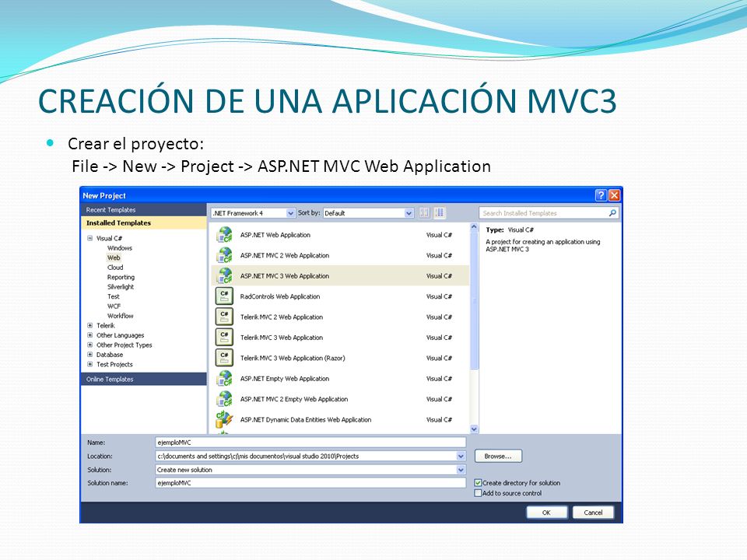Select Telerik MVC 3 Web Application (Razor) text
Screen dimensions: 747x560
[293, 358]
